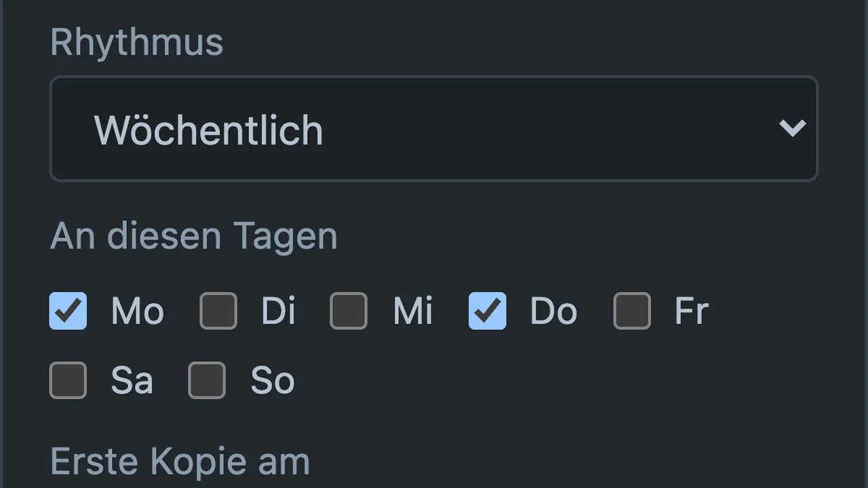868x488 pixels.
Task: Click the Sa label text
Action: pyautogui.click(x=132, y=381)
